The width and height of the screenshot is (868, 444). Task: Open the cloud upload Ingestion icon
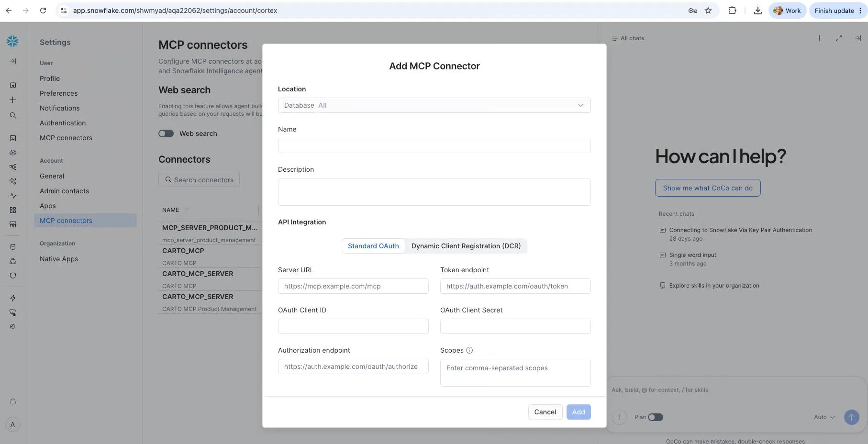[x=13, y=153]
